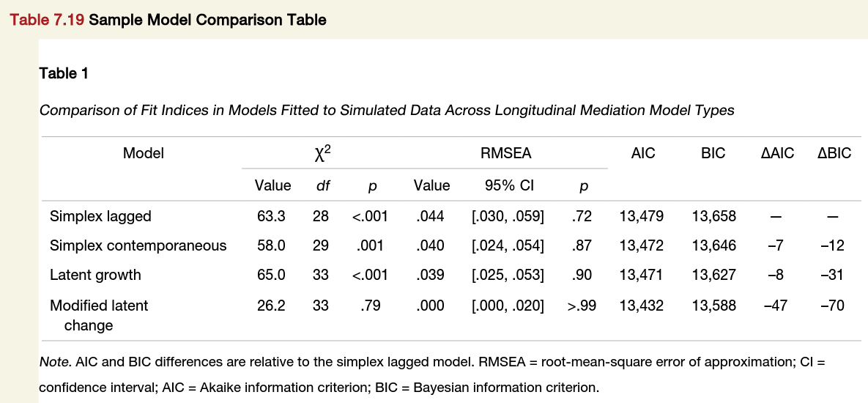Click the 'RMSEA' column group header
The height and width of the screenshot is (403, 868).
(505, 153)
